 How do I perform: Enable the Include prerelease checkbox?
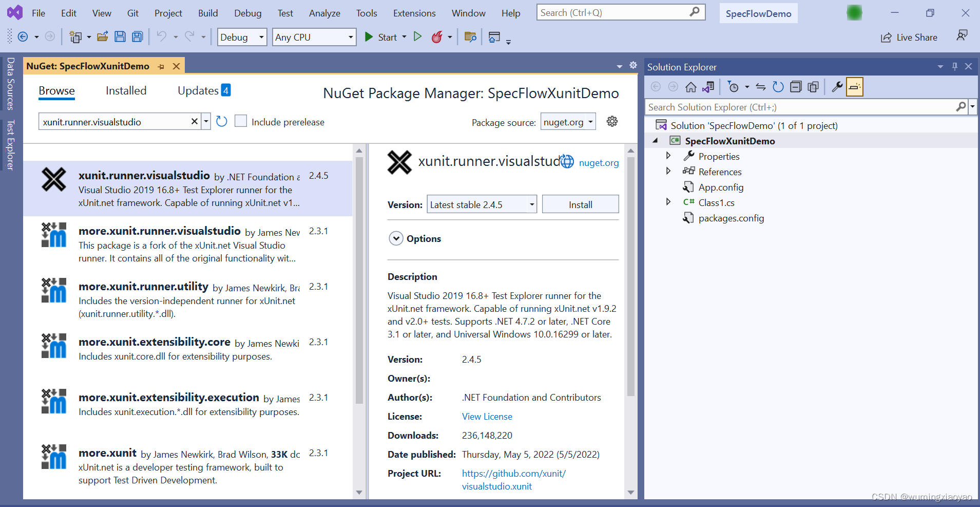tap(241, 121)
